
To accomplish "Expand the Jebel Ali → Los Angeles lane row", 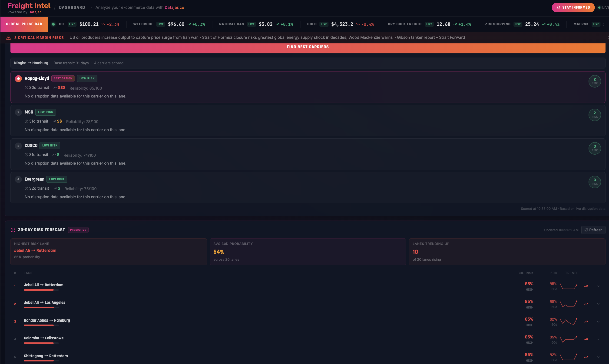I will point(598,304).
